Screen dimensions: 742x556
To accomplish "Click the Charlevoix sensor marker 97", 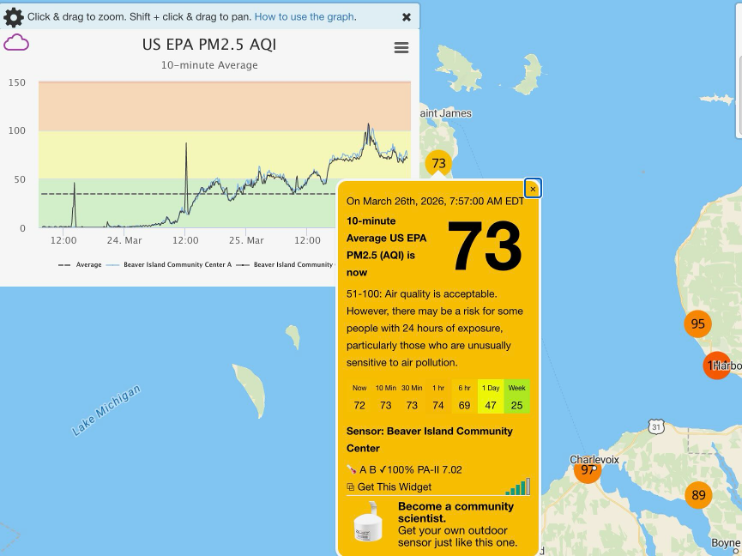I will coord(587,470).
